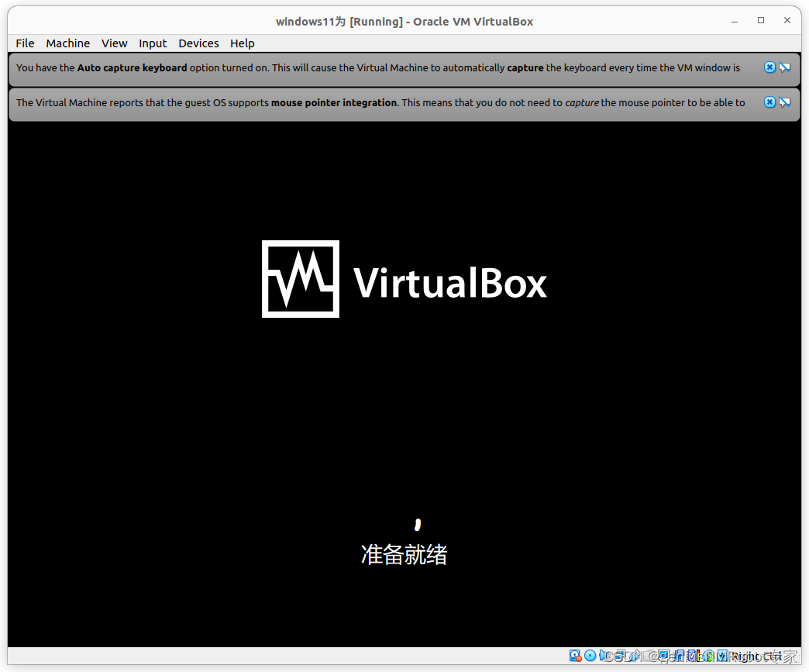Disable the auto capture keyboard notification

785,67
